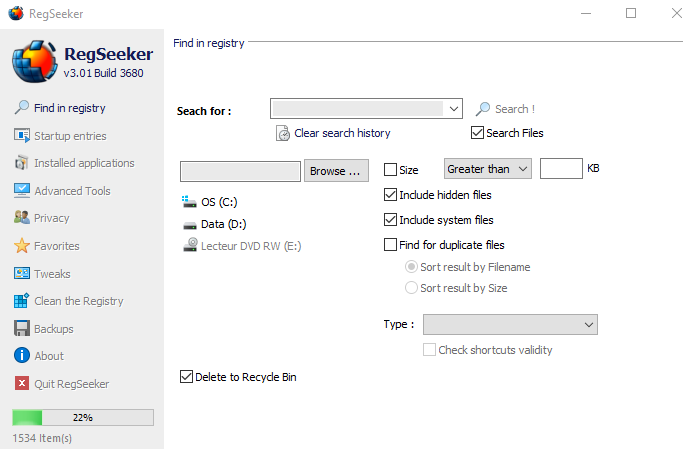Click Clear search history
Image resolution: width=700 pixels, height=449 pixels.
(x=342, y=133)
